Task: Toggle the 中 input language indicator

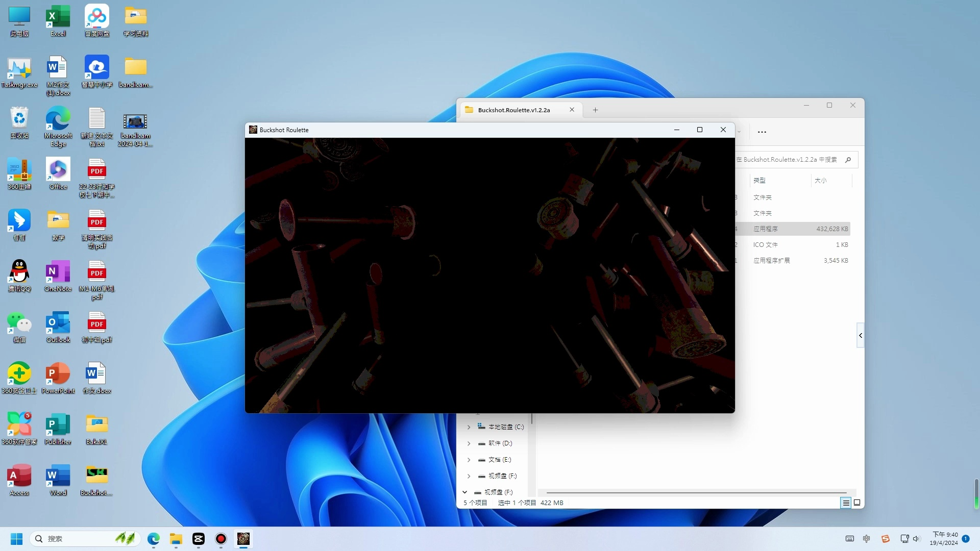Action: (x=866, y=539)
